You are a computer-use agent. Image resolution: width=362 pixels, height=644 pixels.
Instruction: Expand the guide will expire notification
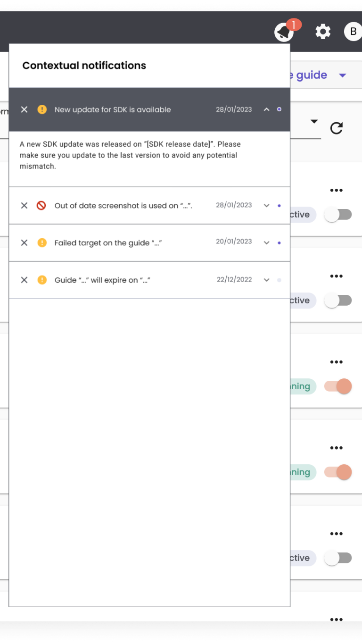tap(266, 280)
